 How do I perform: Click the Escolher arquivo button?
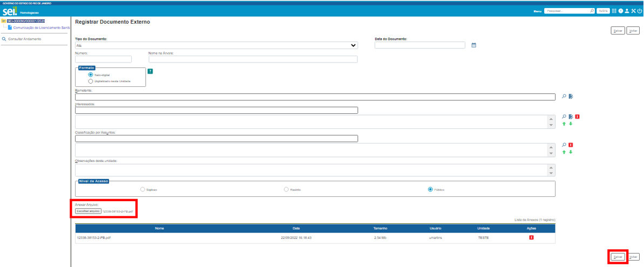pyautogui.click(x=88, y=211)
